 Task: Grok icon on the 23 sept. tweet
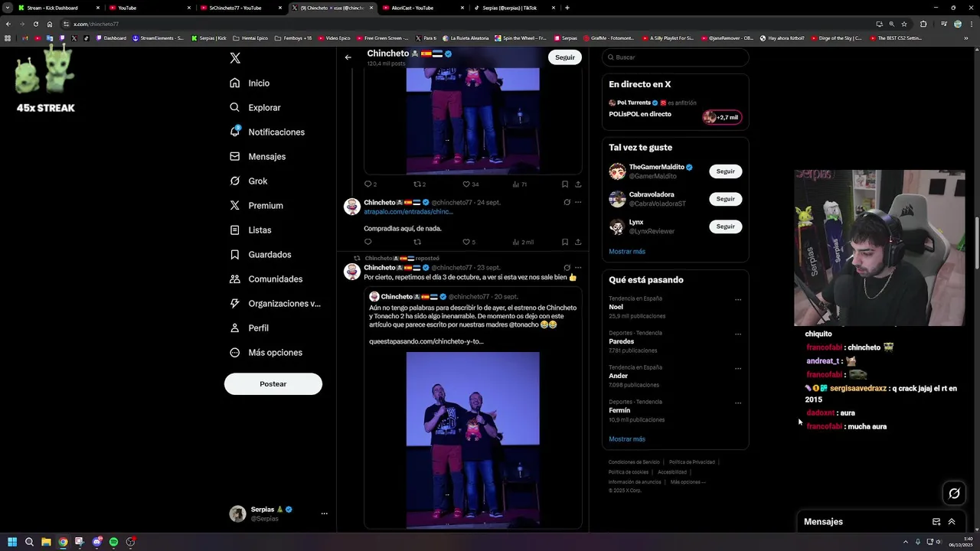pos(567,267)
